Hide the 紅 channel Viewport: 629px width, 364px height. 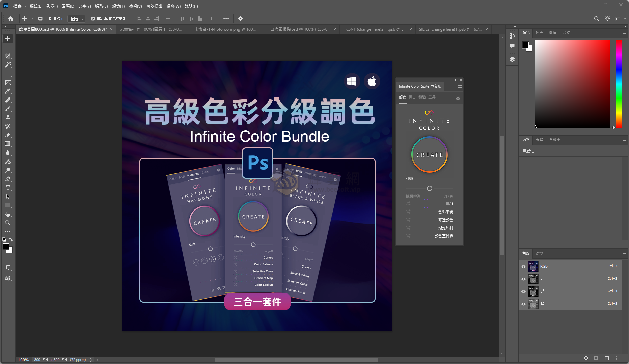pyautogui.click(x=523, y=279)
